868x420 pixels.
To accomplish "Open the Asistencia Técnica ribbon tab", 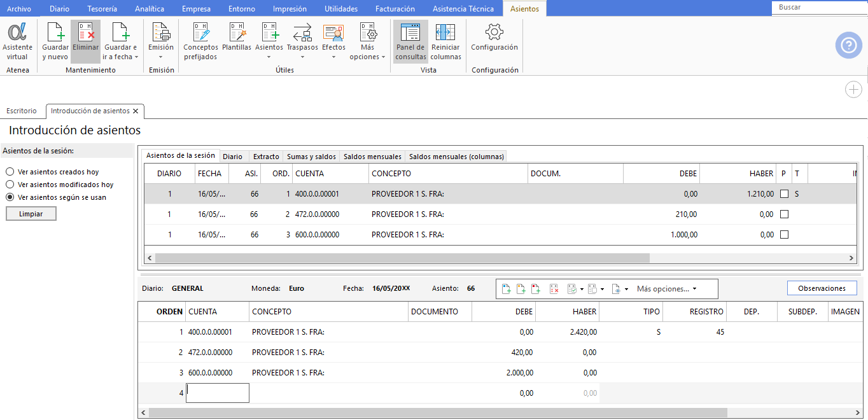I will (463, 9).
